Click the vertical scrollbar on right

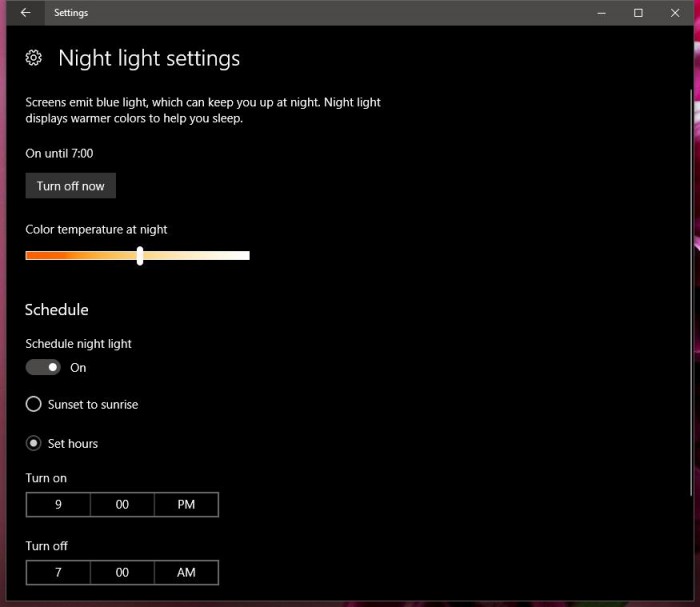pos(691,292)
